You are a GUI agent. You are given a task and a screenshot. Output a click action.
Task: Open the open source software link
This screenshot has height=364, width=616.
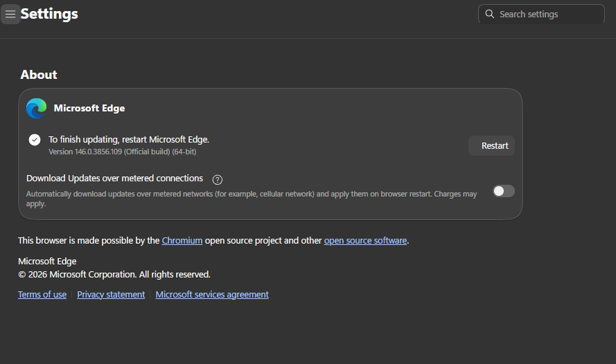pyautogui.click(x=365, y=241)
